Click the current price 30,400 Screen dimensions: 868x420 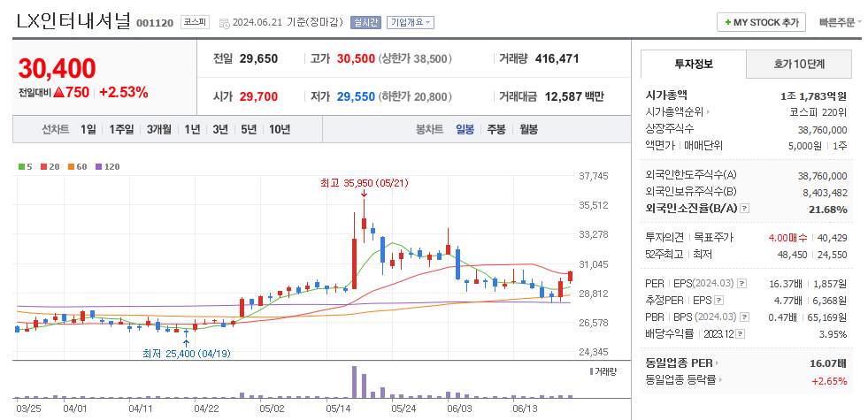pos(57,69)
